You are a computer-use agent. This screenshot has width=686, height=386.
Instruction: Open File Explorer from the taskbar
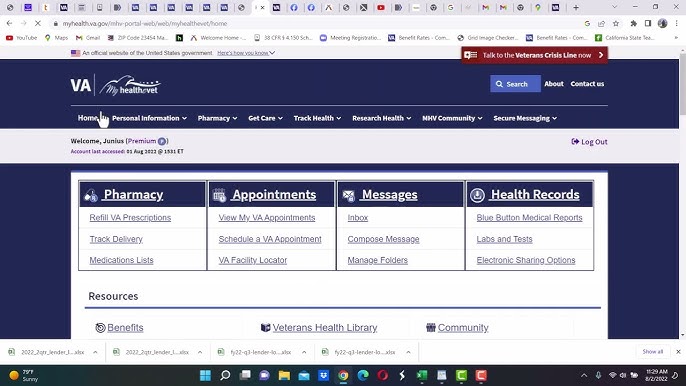(284, 375)
